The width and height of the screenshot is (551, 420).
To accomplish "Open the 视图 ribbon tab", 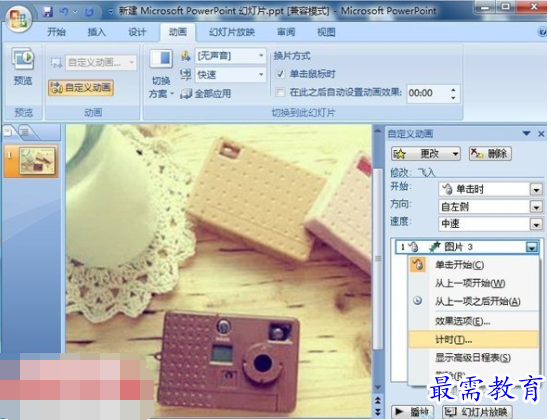I will tap(326, 32).
